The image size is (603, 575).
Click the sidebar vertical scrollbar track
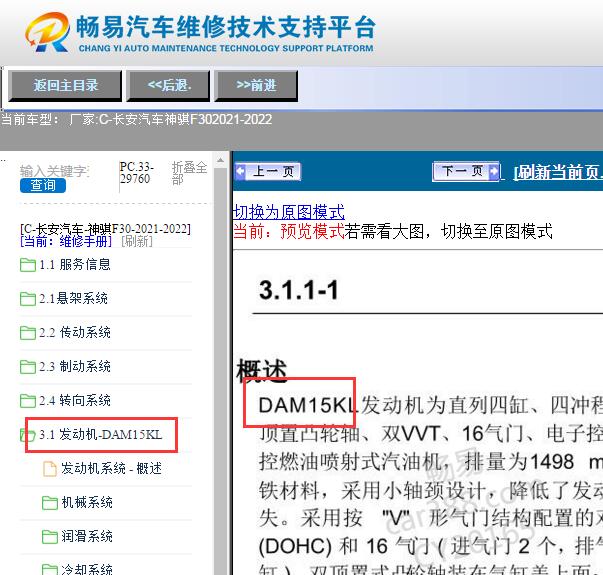pos(221,371)
